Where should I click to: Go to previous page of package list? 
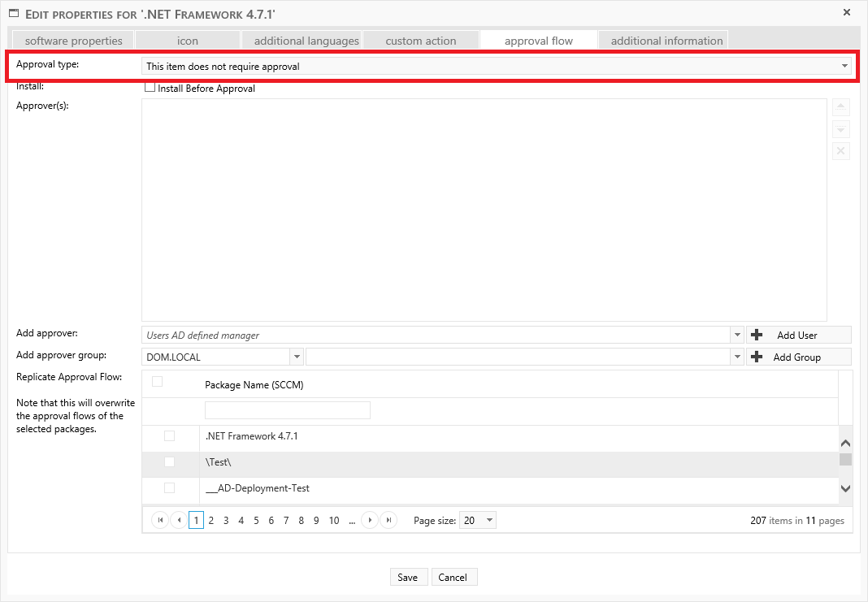(x=178, y=521)
